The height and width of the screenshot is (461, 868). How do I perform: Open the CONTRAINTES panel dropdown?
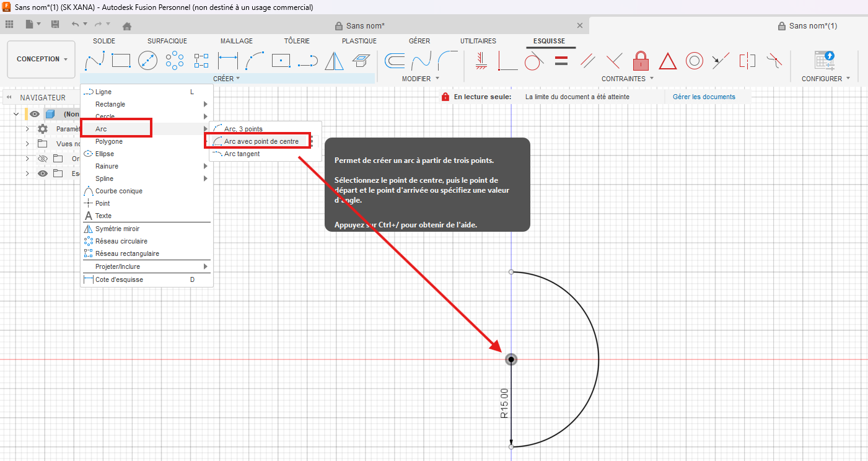(x=628, y=79)
